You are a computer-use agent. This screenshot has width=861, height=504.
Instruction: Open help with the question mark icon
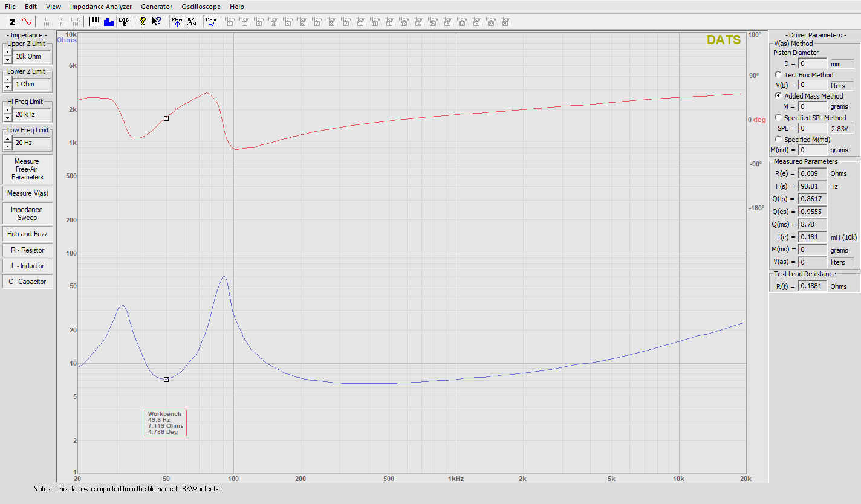tap(143, 21)
